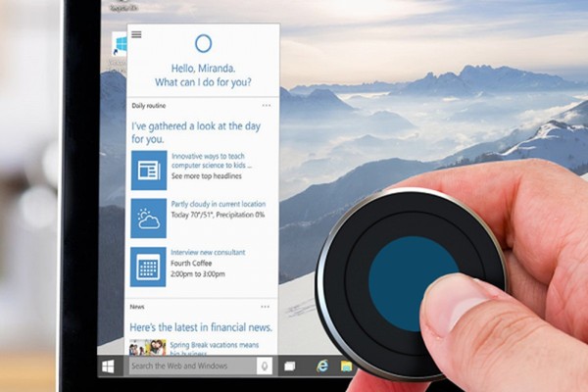Click I've gathered a look at the day text
Screen dimensions: 588x392
(196, 132)
